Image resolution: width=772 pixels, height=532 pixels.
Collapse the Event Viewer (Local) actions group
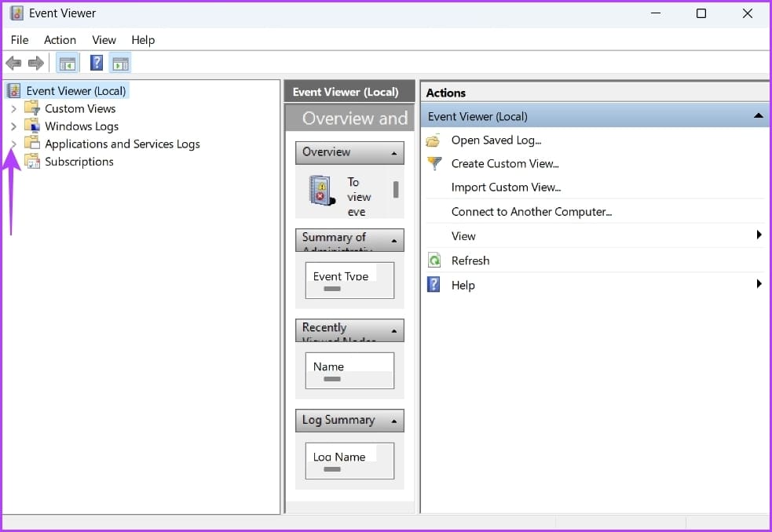coord(758,115)
